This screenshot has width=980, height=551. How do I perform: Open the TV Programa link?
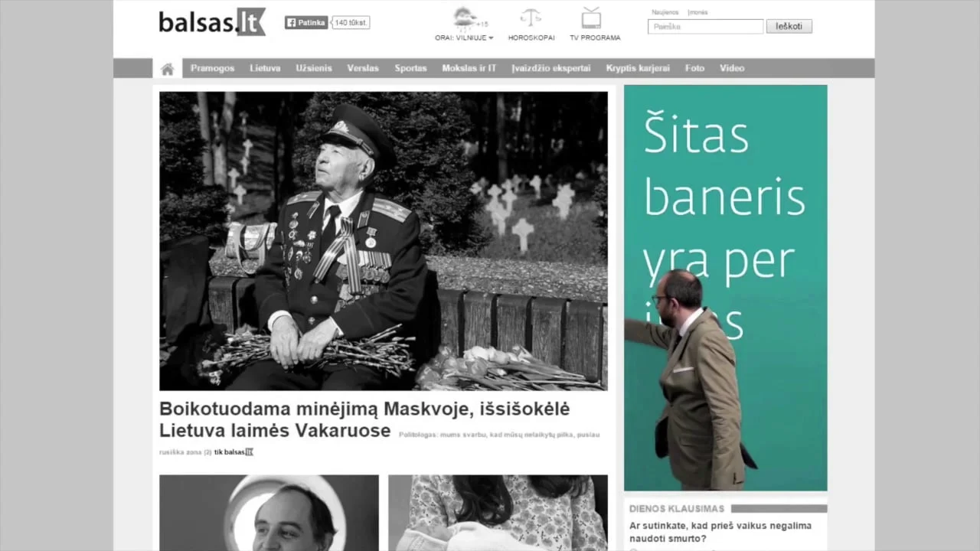point(595,37)
